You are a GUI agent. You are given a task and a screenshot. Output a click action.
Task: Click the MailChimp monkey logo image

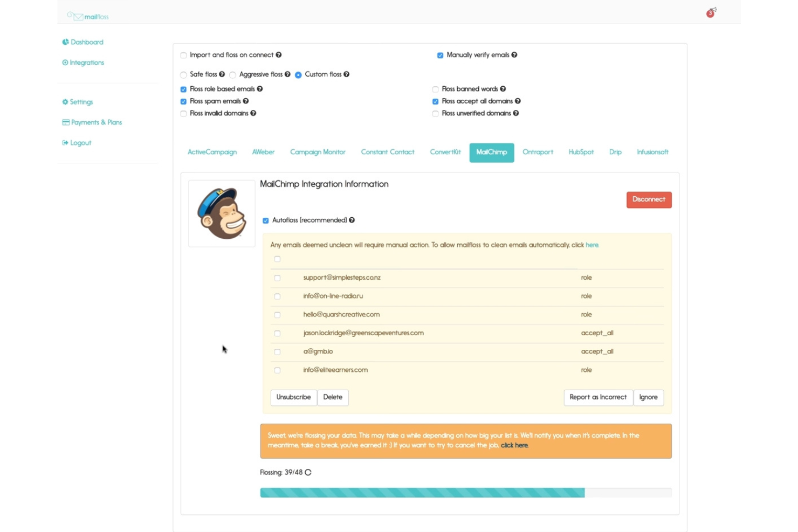(x=222, y=213)
